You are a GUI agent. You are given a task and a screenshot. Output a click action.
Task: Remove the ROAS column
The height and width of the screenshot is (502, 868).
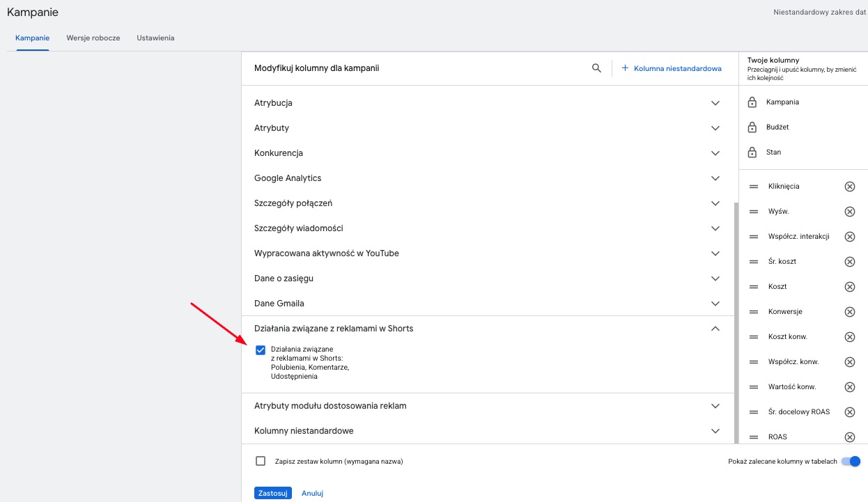click(x=850, y=437)
